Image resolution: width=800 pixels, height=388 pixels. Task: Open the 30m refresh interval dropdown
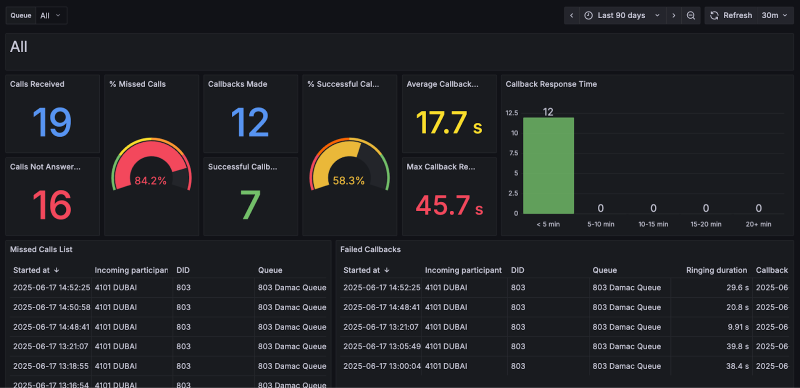(x=774, y=15)
